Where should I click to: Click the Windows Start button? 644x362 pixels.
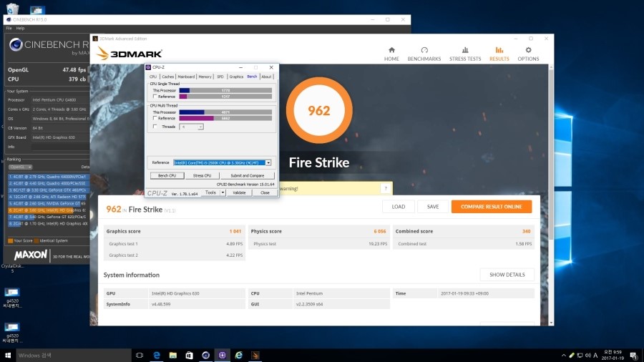point(8,355)
